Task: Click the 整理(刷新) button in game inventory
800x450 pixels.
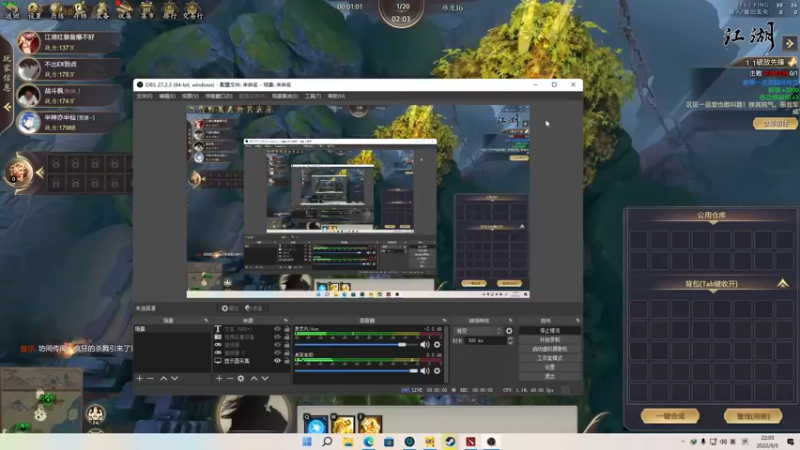Action: [x=753, y=416]
